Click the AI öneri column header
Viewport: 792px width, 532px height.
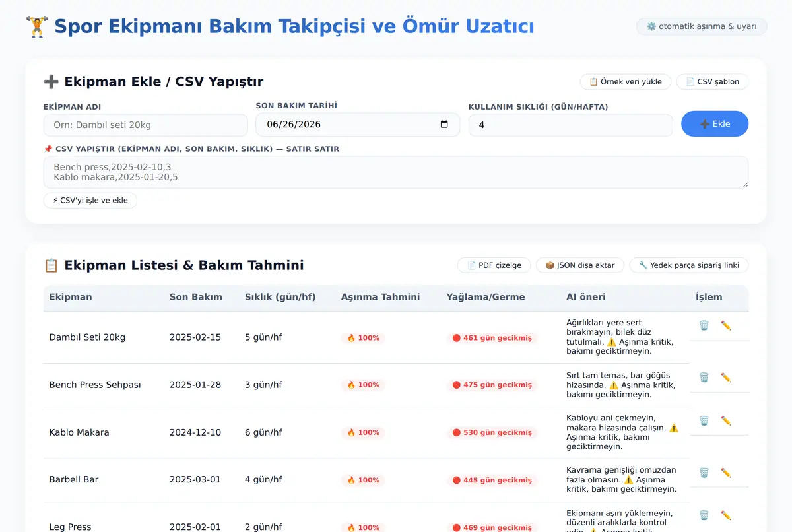[586, 297]
